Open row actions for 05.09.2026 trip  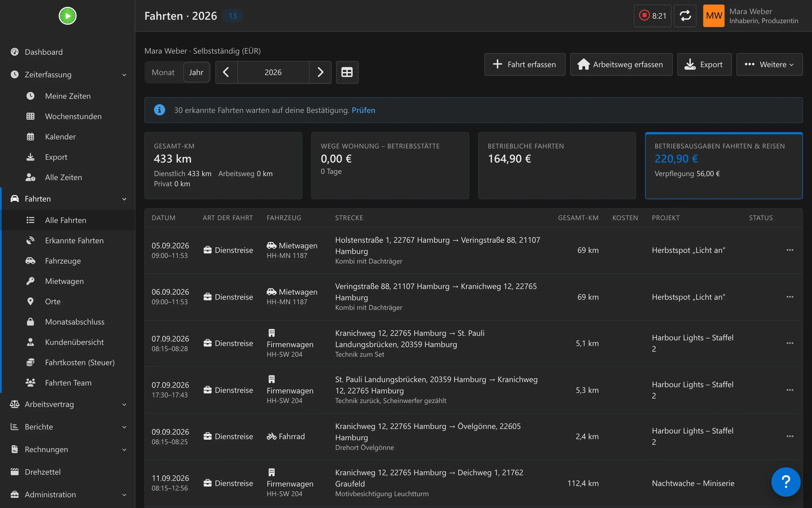790,250
